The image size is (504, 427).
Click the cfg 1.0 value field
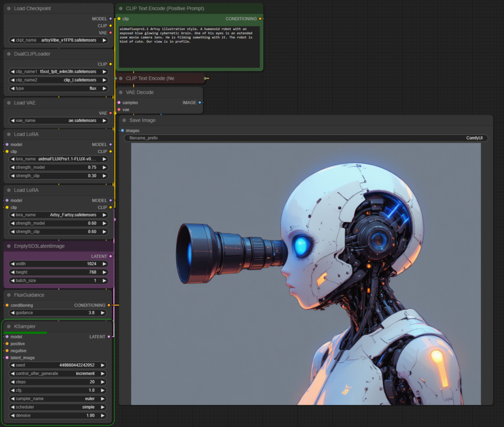58,391
